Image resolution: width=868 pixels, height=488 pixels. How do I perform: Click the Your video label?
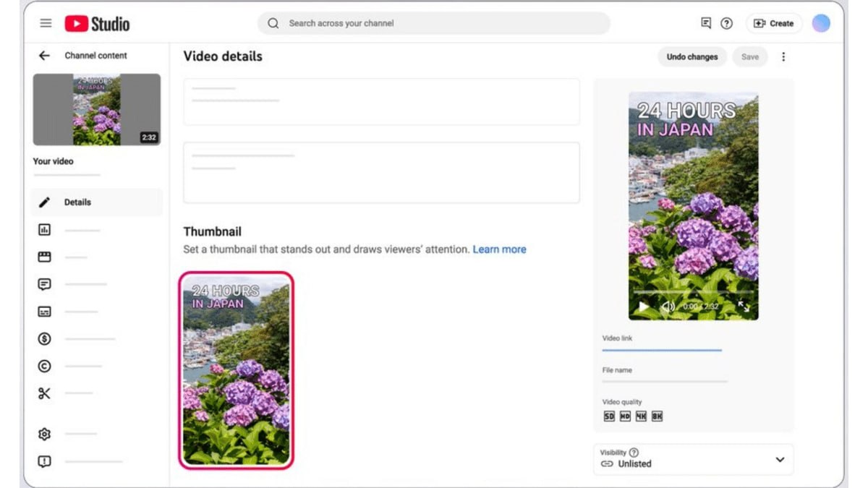[54, 161]
